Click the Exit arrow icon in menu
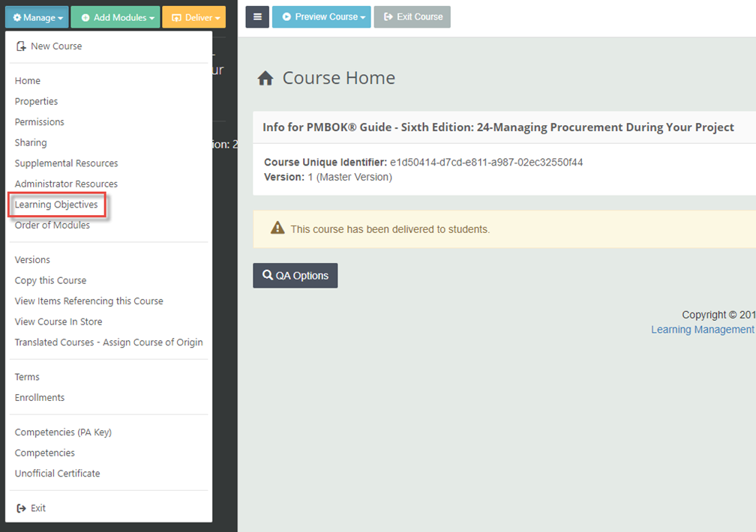 (21, 508)
